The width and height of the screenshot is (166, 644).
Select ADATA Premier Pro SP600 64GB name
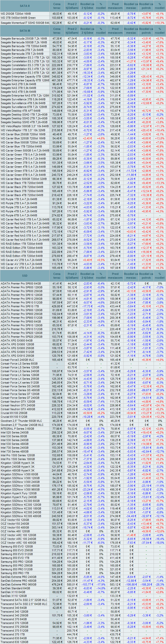pyautogui.click(x=21, y=284)
